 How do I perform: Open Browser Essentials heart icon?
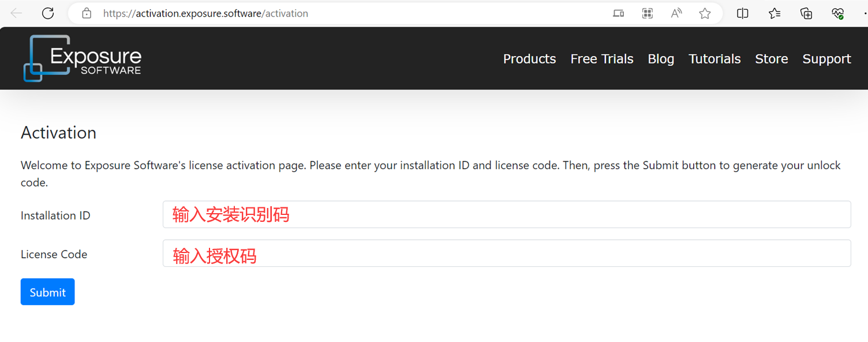837,13
